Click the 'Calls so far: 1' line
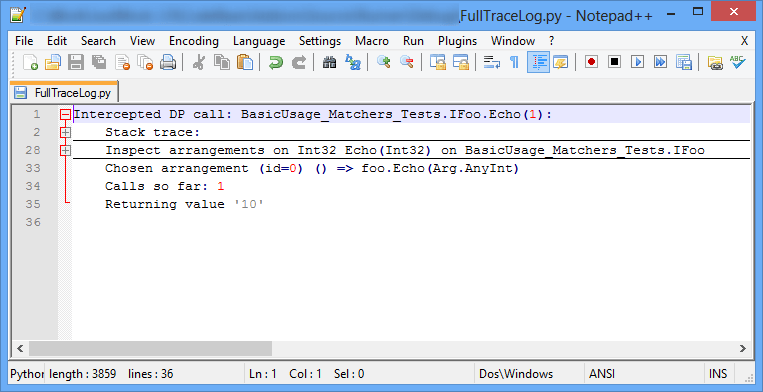The height and width of the screenshot is (392, 763). [164, 186]
